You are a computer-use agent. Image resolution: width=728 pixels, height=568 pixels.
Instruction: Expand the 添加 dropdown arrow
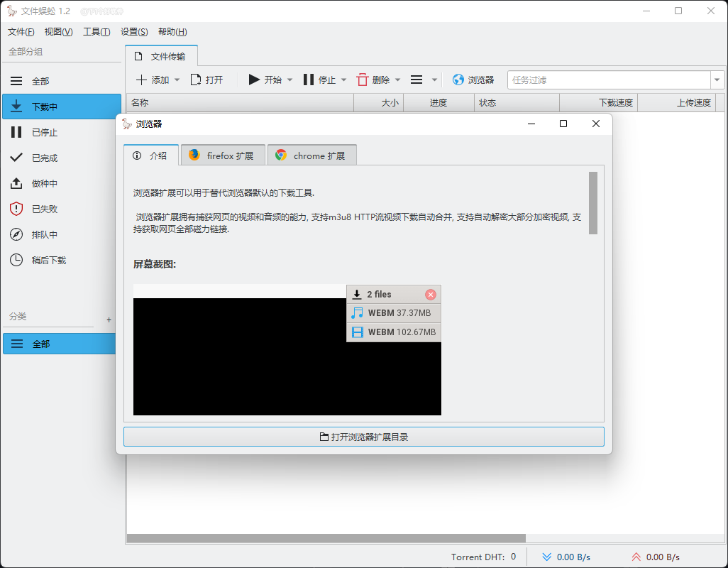(x=177, y=80)
